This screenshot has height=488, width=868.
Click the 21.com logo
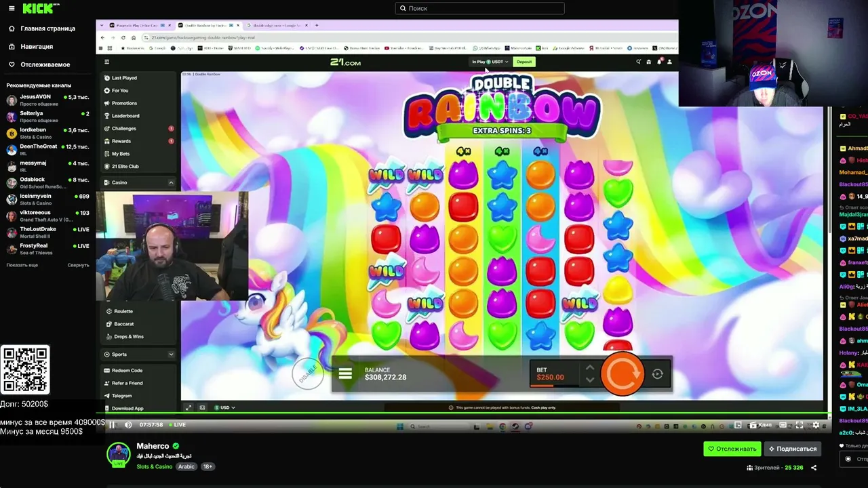coord(345,62)
